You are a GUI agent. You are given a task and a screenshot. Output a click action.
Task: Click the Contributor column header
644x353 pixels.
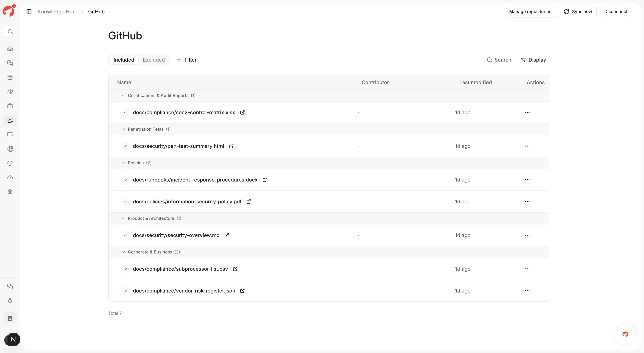pos(375,82)
